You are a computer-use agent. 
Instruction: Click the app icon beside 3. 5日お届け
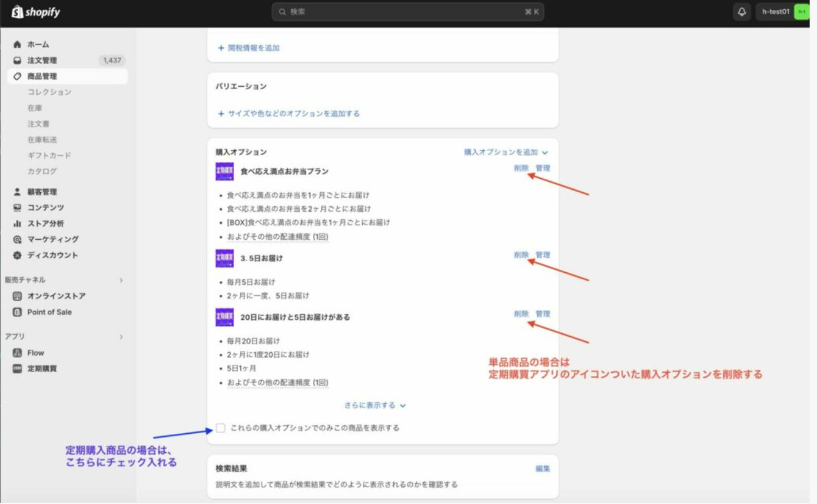point(224,258)
